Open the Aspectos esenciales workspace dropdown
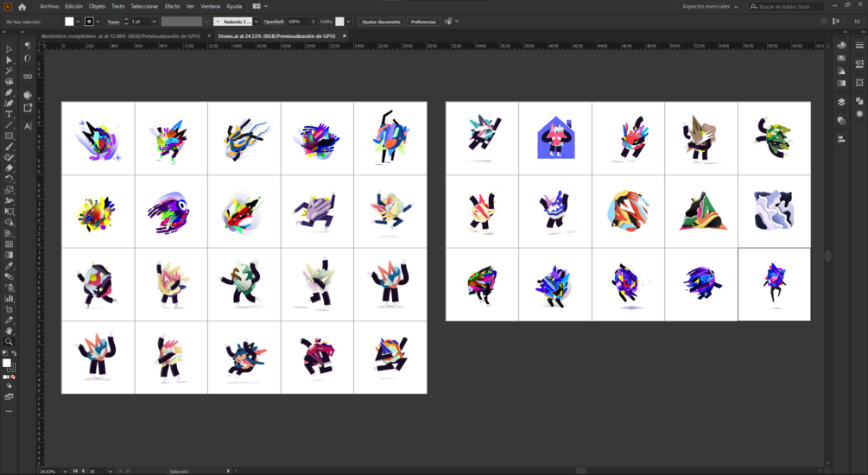This screenshot has width=868, height=475. [710, 7]
